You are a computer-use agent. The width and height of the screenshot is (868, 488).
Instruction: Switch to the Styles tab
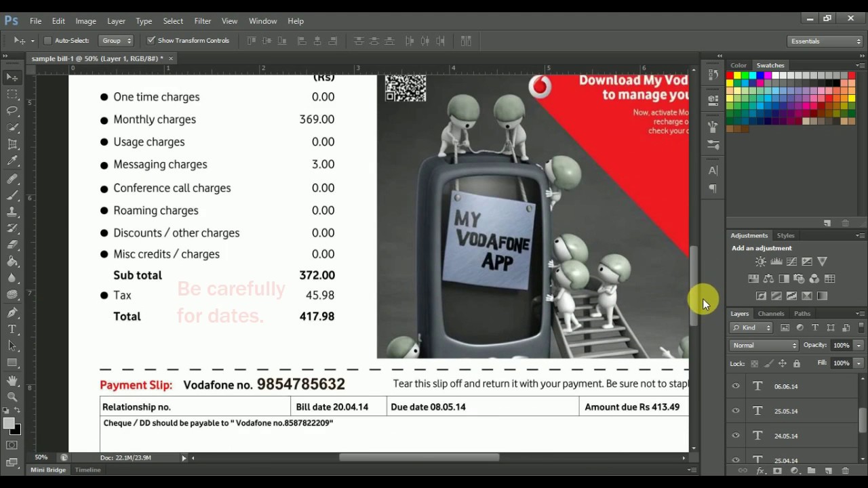(x=785, y=235)
